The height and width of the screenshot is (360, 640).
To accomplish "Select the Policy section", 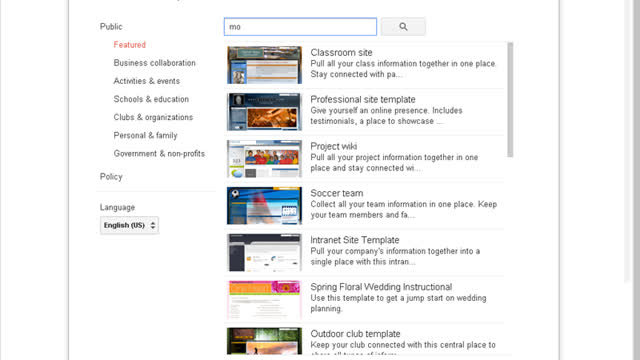I will coord(111,177).
